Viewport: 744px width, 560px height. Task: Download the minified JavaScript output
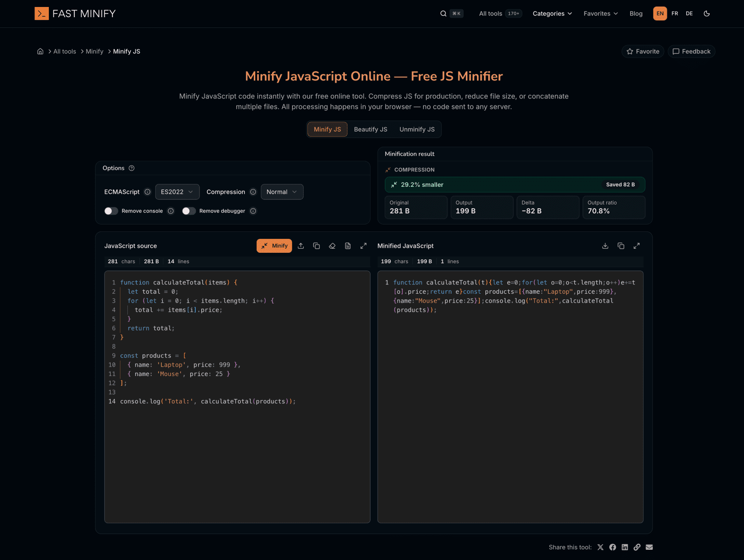click(605, 246)
